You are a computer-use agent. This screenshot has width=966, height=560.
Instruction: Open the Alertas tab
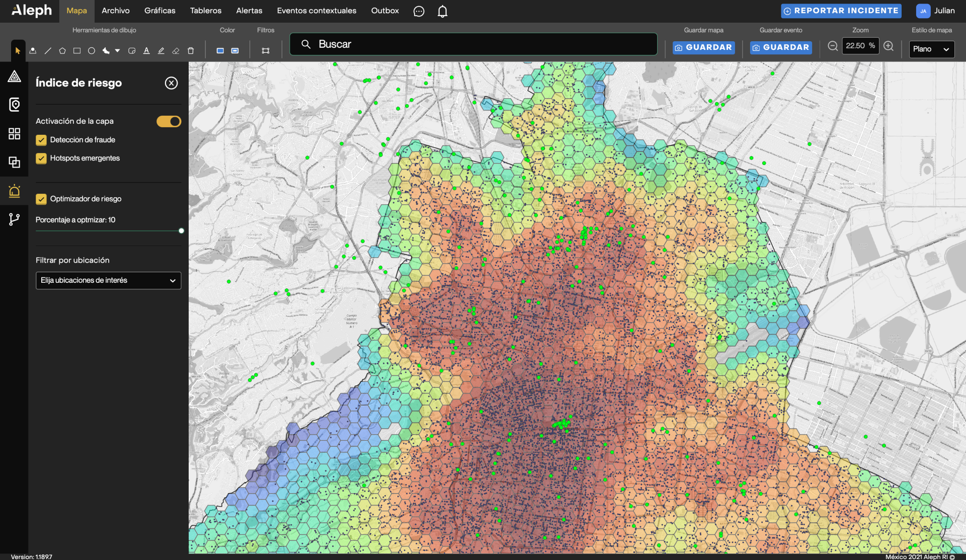(249, 11)
